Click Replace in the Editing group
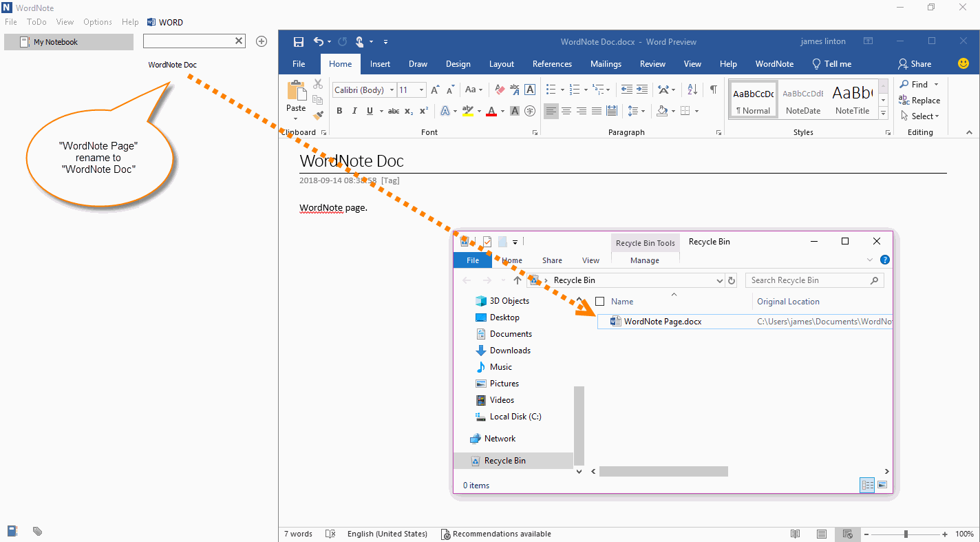Screen dimensions: 980x542 click(919, 101)
